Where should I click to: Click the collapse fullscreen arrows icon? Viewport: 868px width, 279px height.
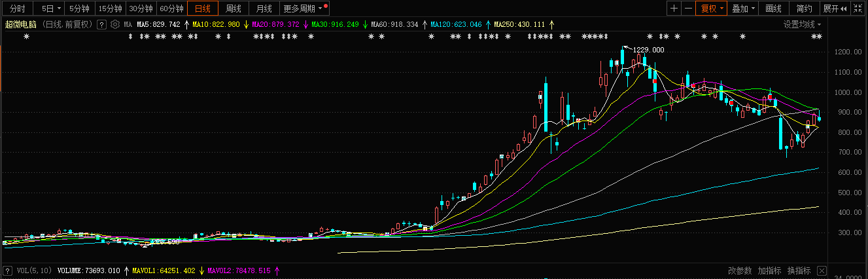[858, 9]
